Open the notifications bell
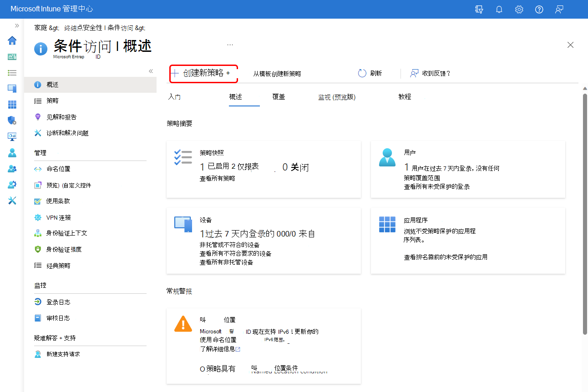 point(499,9)
